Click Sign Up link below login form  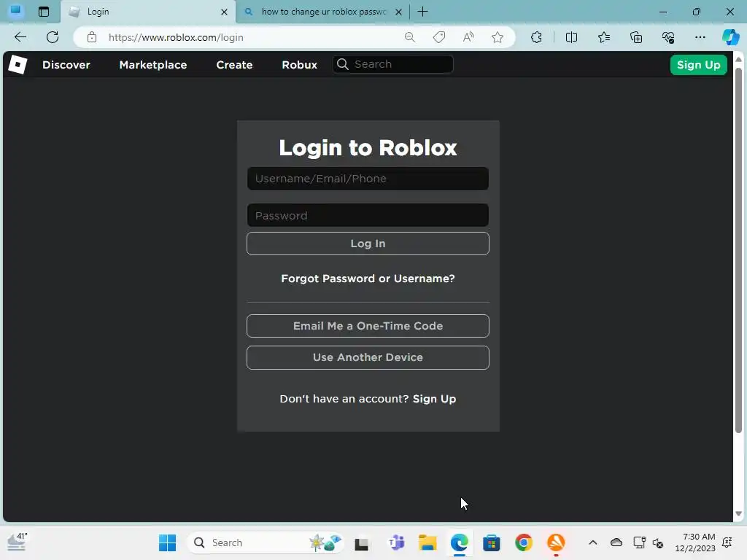point(434,399)
